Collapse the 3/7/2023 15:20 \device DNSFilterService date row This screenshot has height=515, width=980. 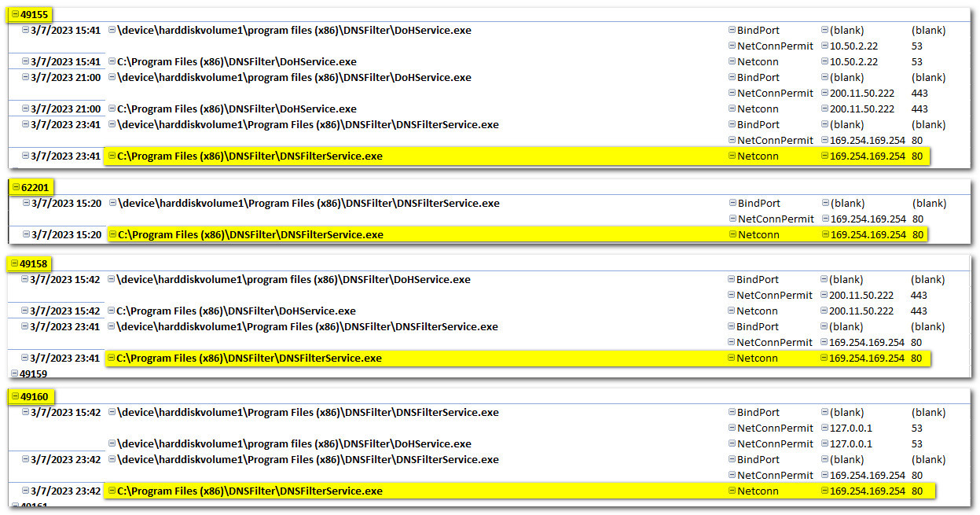(27, 203)
